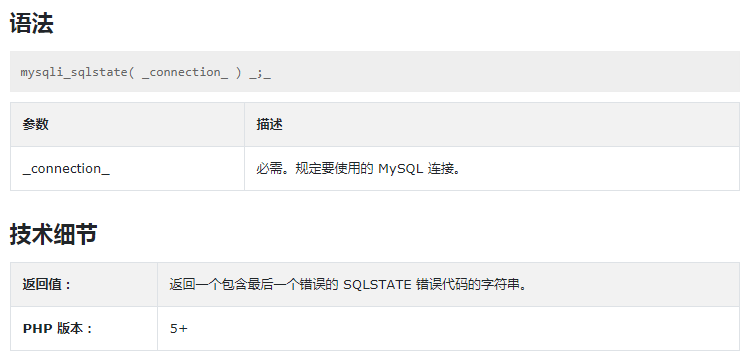Click the 技术细节 heading

[53, 234]
